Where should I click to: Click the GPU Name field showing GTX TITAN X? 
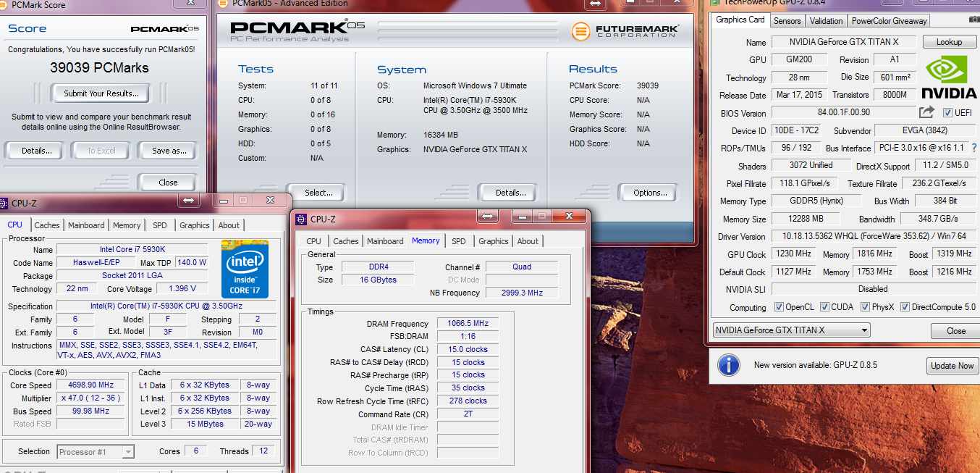[843, 42]
